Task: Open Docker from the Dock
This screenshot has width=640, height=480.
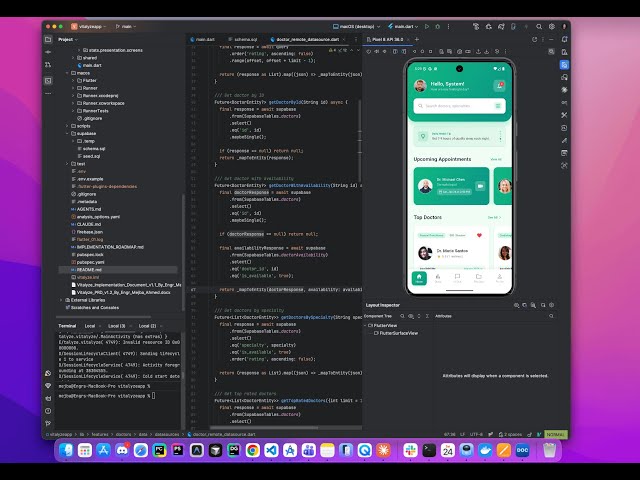Action: [485, 451]
